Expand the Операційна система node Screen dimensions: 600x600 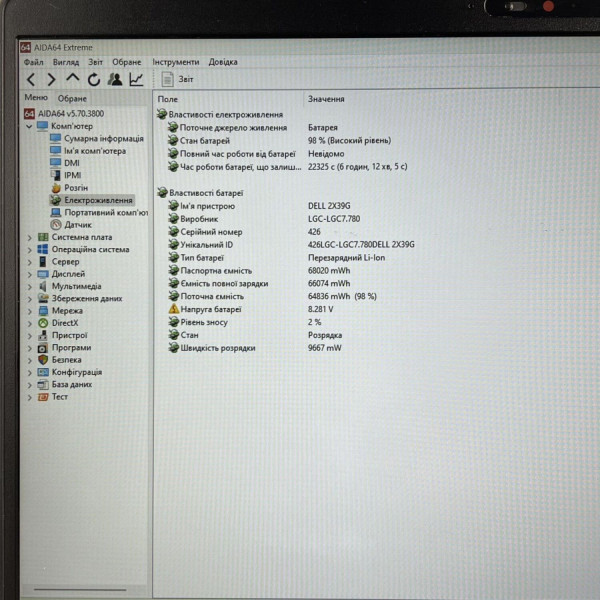click(x=29, y=250)
